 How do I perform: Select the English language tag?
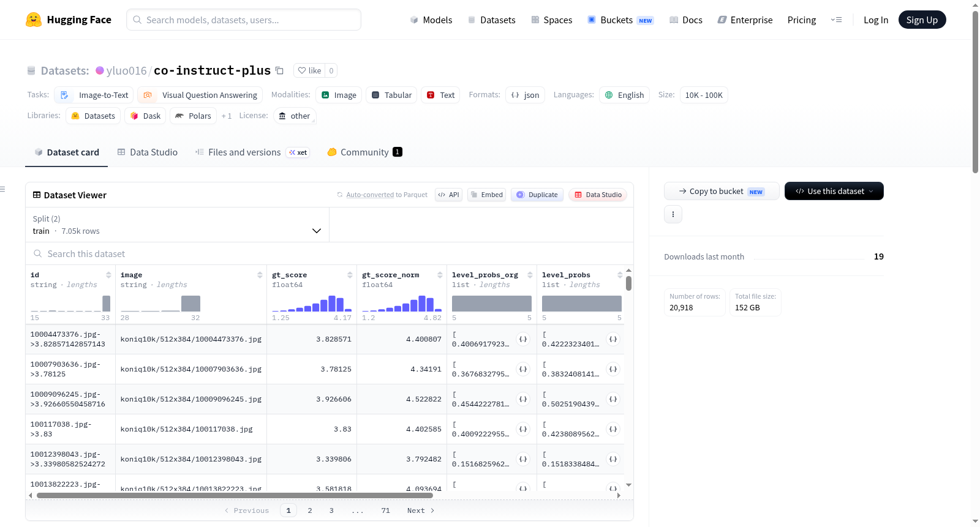click(x=624, y=95)
